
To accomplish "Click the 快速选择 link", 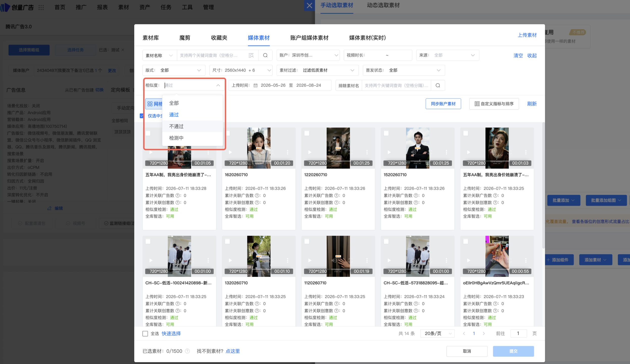I will [x=171, y=333].
